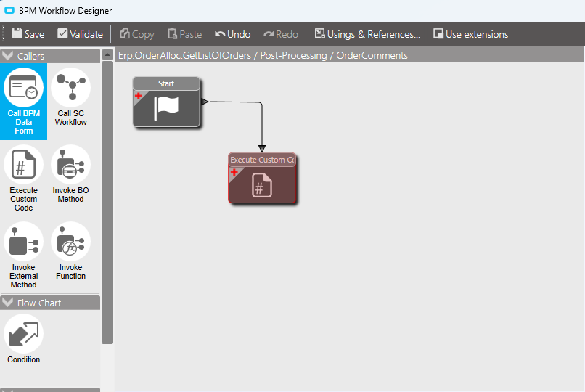Pick the Execute Custom Code palette item
The height and width of the screenshot is (392, 585).
point(23,179)
